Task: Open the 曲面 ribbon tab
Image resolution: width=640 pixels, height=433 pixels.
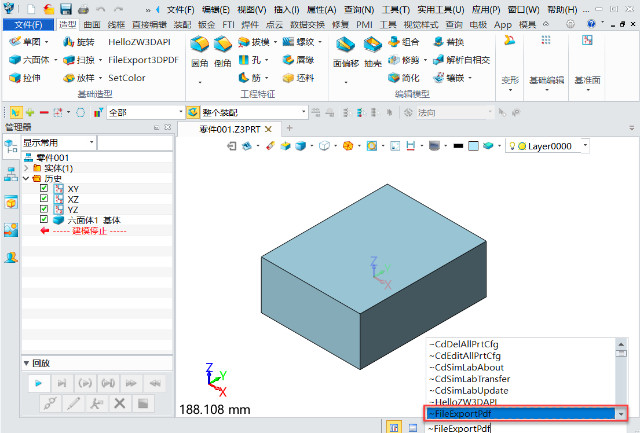Action: 93,24
